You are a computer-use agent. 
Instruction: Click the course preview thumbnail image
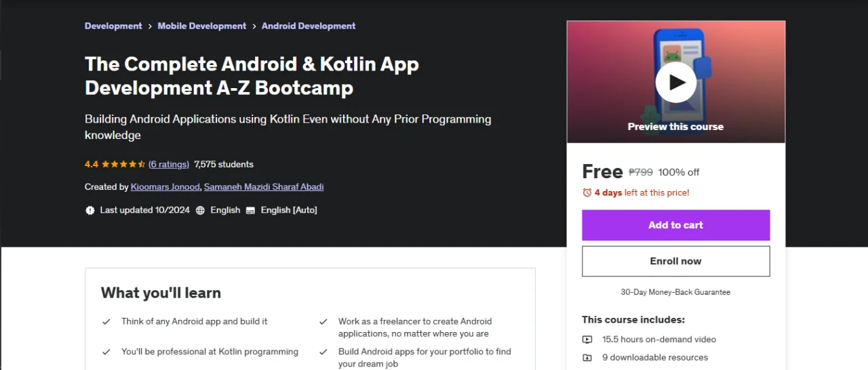[x=675, y=82]
